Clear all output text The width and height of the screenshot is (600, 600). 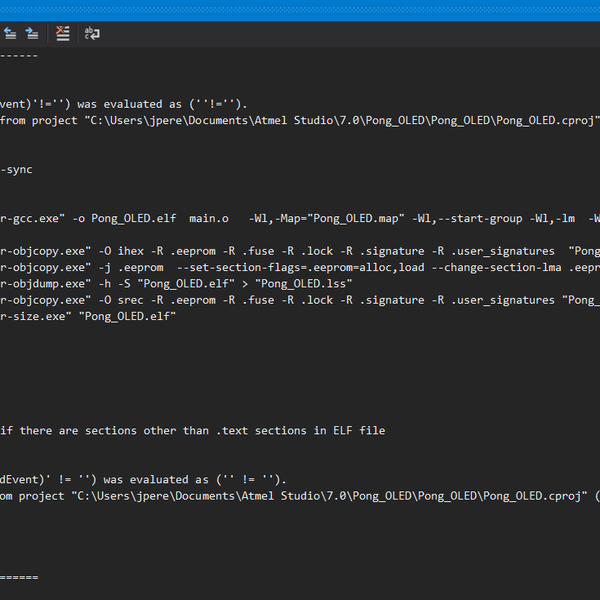[x=63, y=33]
